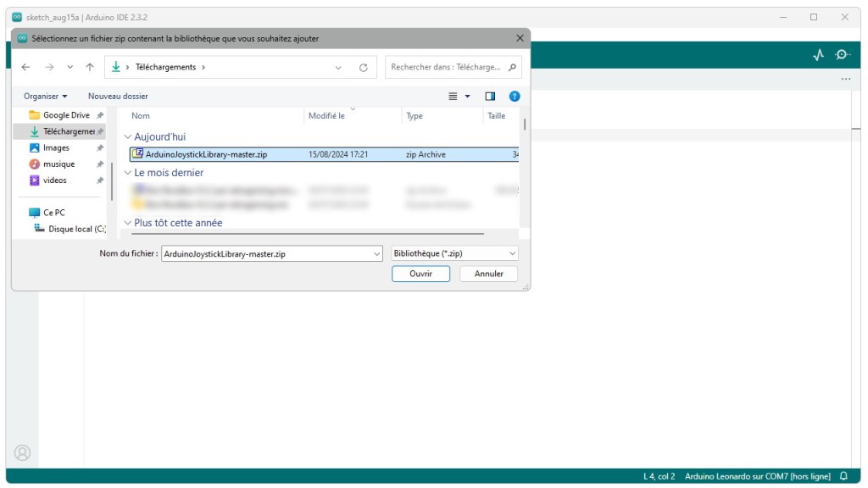Image resolution: width=868 pixels, height=488 pixels.
Task: Change the view layout options
Action: pyautogui.click(x=459, y=97)
